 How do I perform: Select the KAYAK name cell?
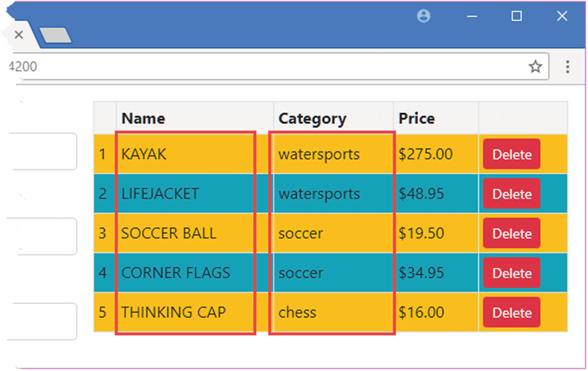pos(144,154)
